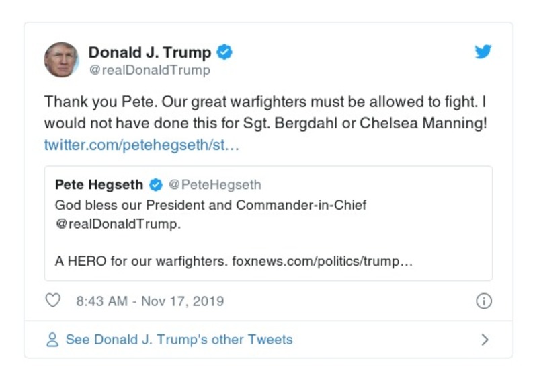Click the @realDonaldTrump mention in quoted tweet
537x392 pixels.
(x=118, y=224)
